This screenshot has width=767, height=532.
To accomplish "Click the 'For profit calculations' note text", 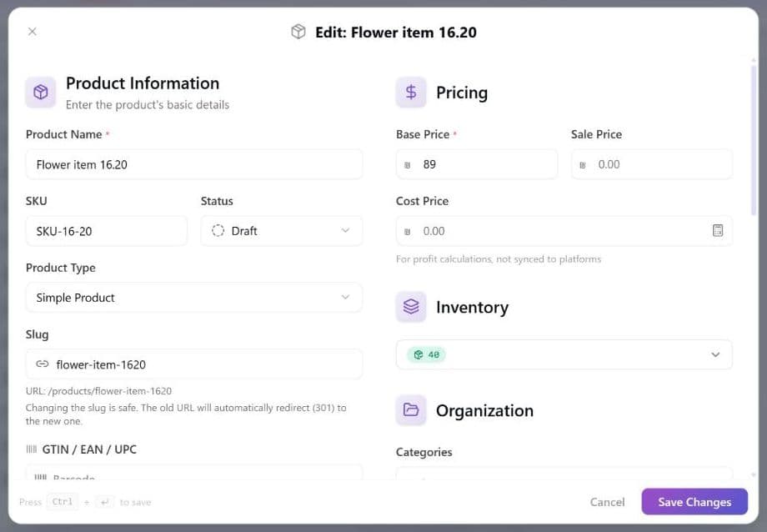I will [x=499, y=258].
